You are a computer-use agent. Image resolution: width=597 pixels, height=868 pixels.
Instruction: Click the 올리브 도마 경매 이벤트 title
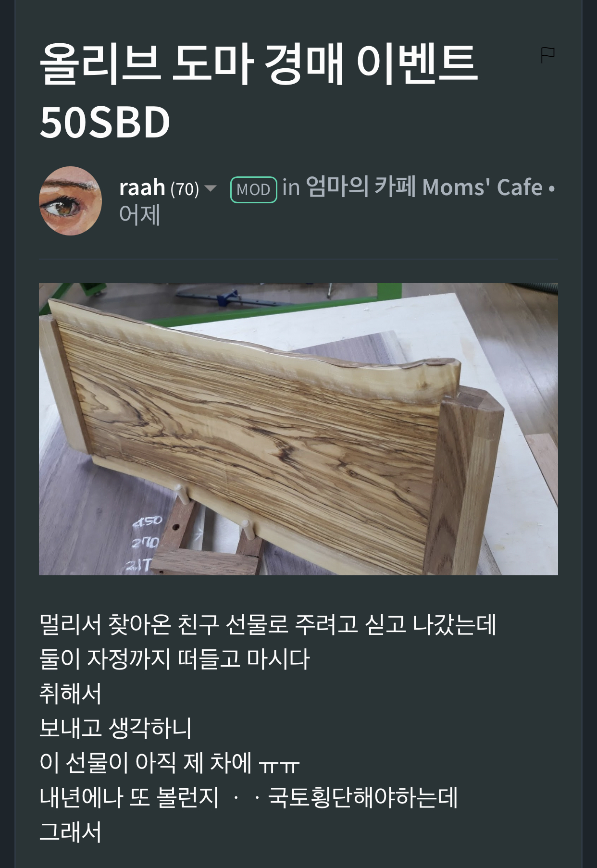tap(258, 63)
